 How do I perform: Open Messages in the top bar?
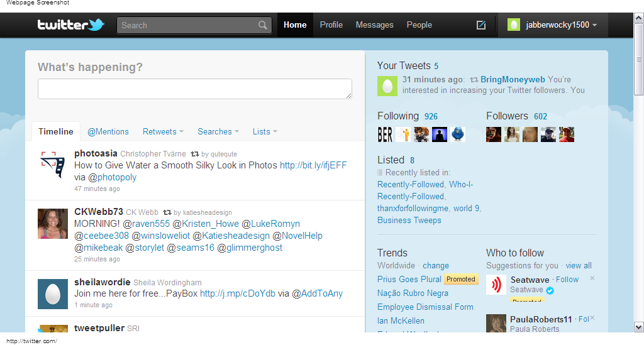coord(375,25)
